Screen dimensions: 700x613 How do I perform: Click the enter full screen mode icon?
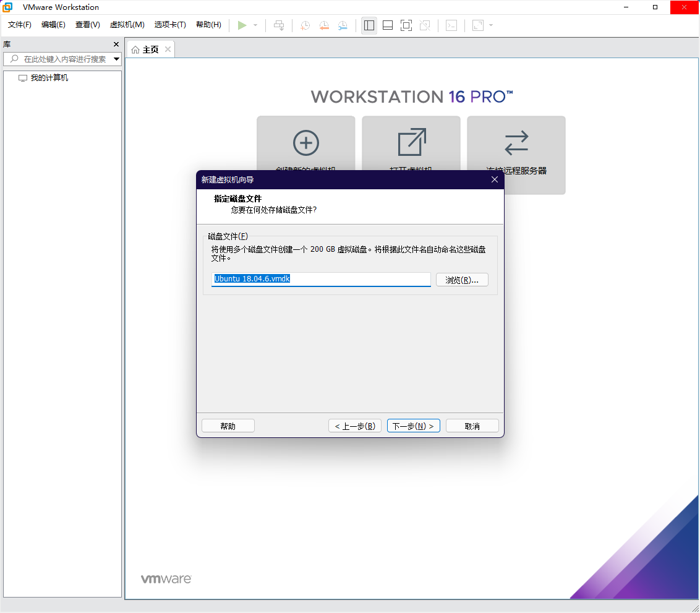(x=406, y=25)
